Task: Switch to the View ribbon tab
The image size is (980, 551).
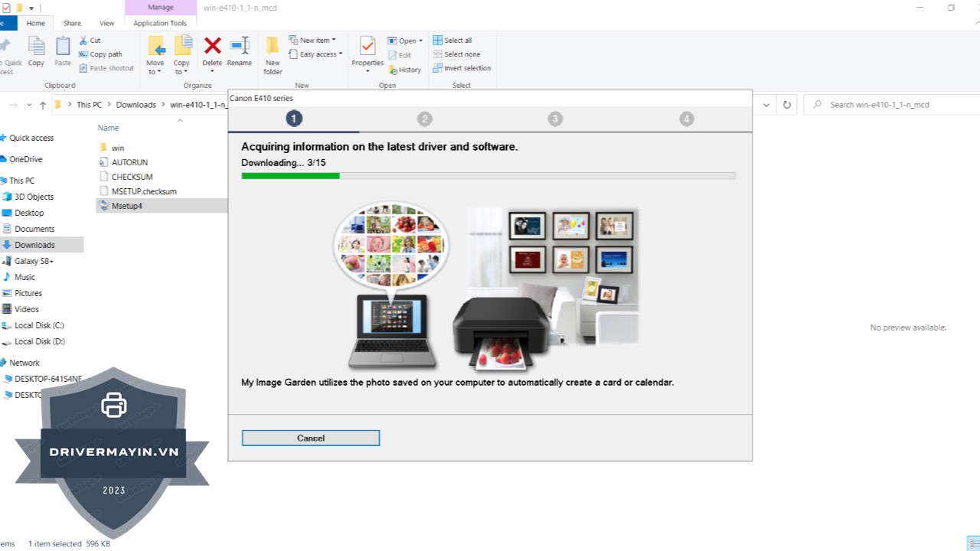Action: point(106,23)
